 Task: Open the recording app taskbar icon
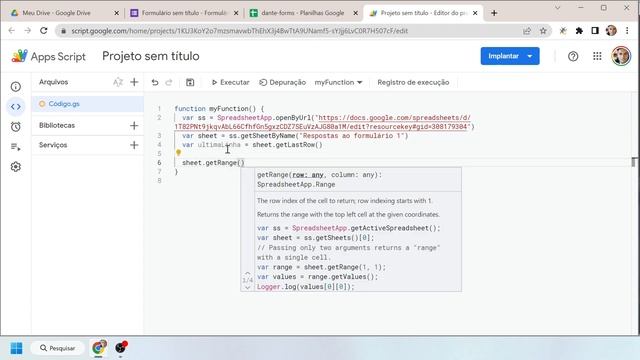tap(120, 348)
